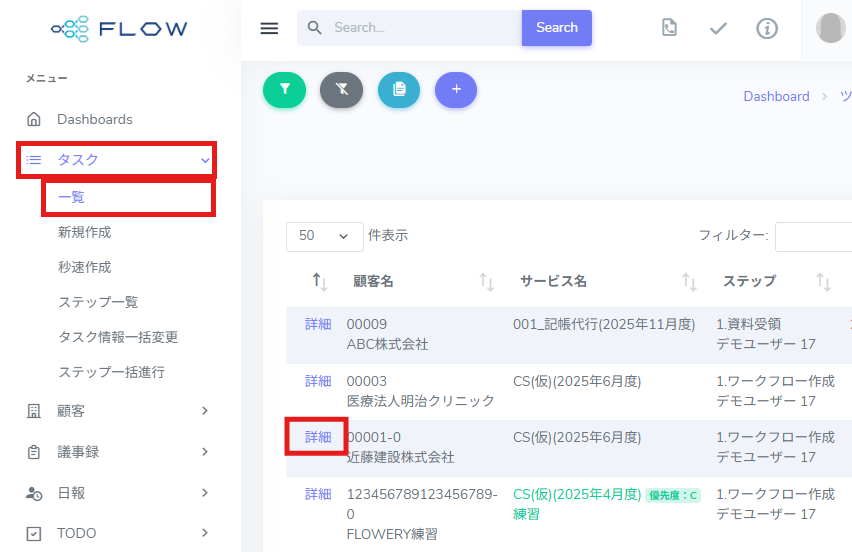Click the purple plus add button
This screenshot has width=852, height=552.
click(456, 90)
